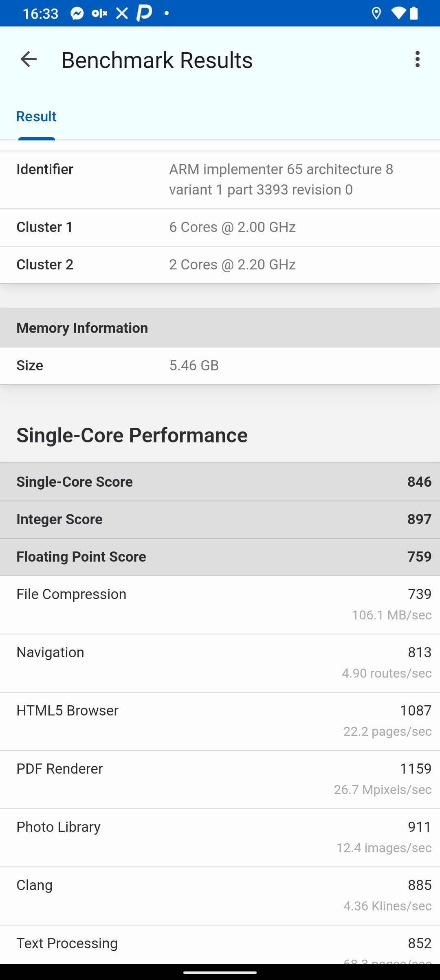Tap the PDF Renderer result row
This screenshot has width=440, height=980.
pyautogui.click(x=220, y=779)
